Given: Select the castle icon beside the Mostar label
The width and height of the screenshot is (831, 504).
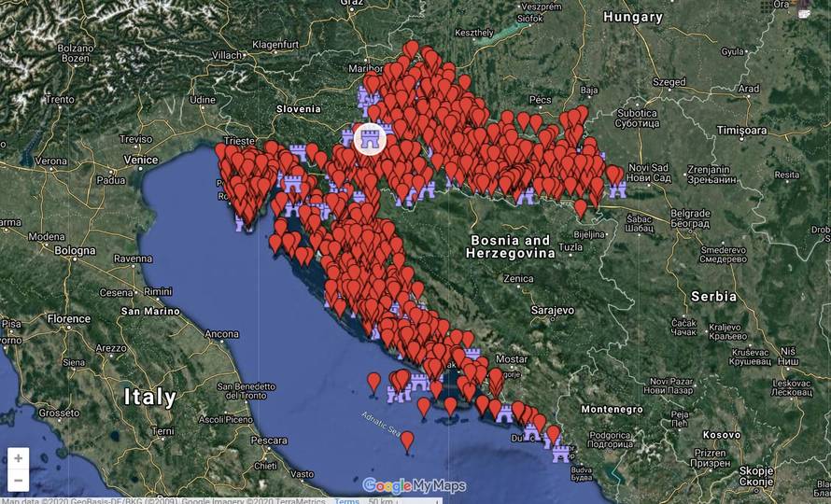Looking at the screenshot, I should [472, 354].
